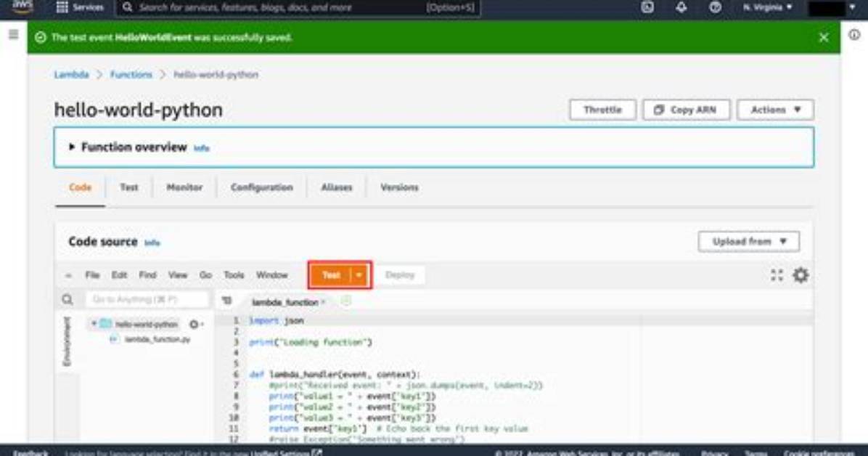Collapse the hello-world-python folder tree

94,324
